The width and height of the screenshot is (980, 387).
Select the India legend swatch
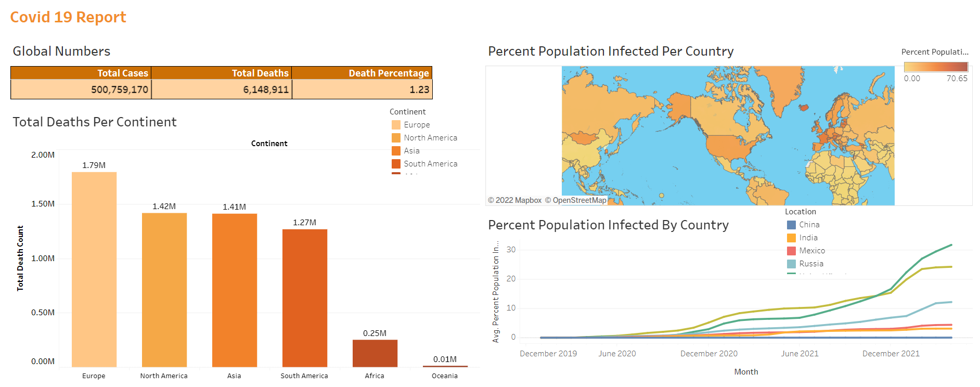[791, 238]
